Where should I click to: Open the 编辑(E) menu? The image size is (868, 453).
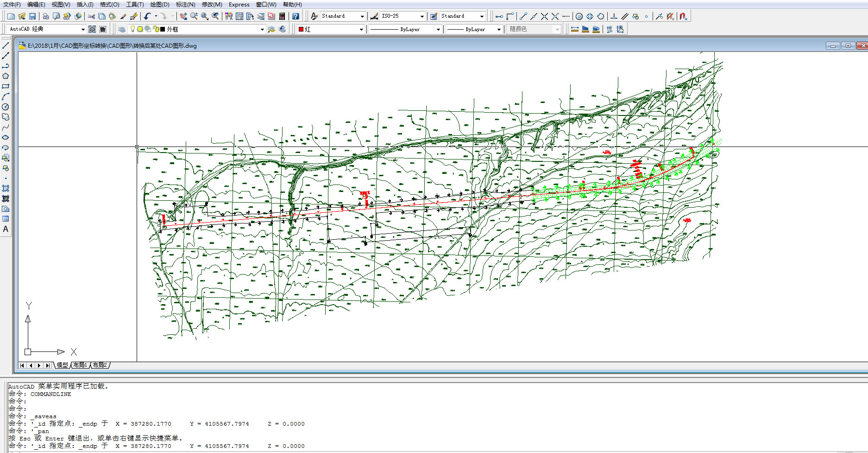pyautogui.click(x=36, y=4)
